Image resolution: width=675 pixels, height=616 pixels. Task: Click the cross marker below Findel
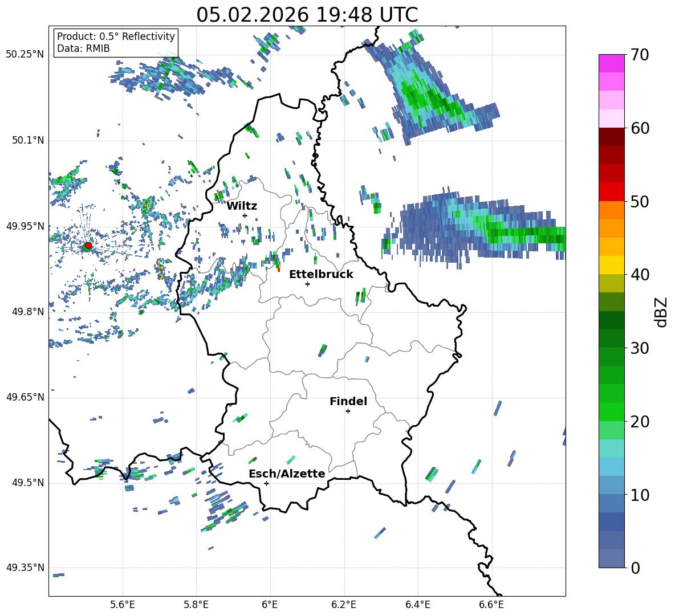(x=348, y=411)
